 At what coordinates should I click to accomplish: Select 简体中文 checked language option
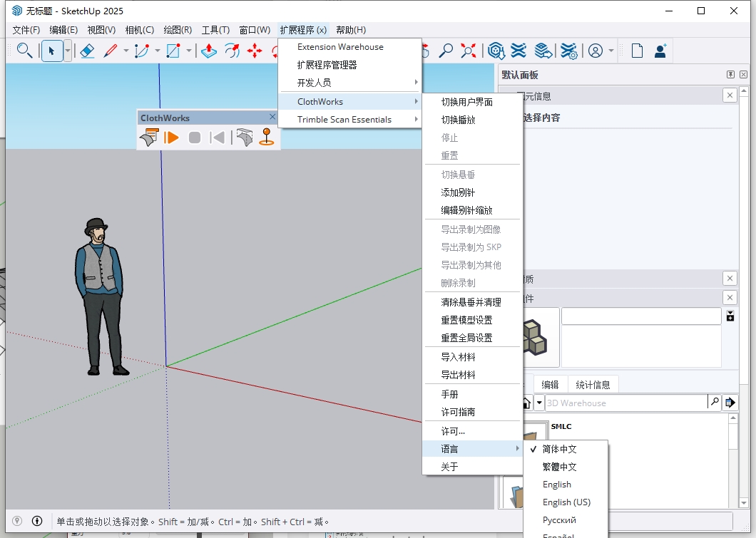click(565, 449)
